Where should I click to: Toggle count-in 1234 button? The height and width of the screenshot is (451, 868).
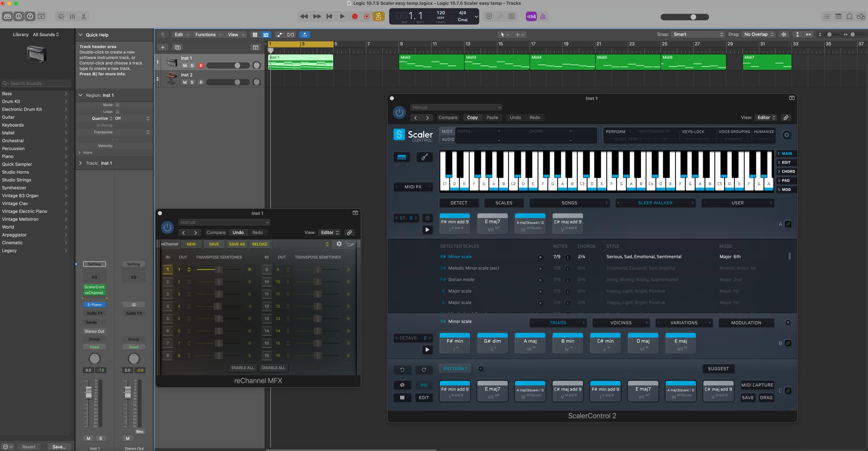[531, 16]
